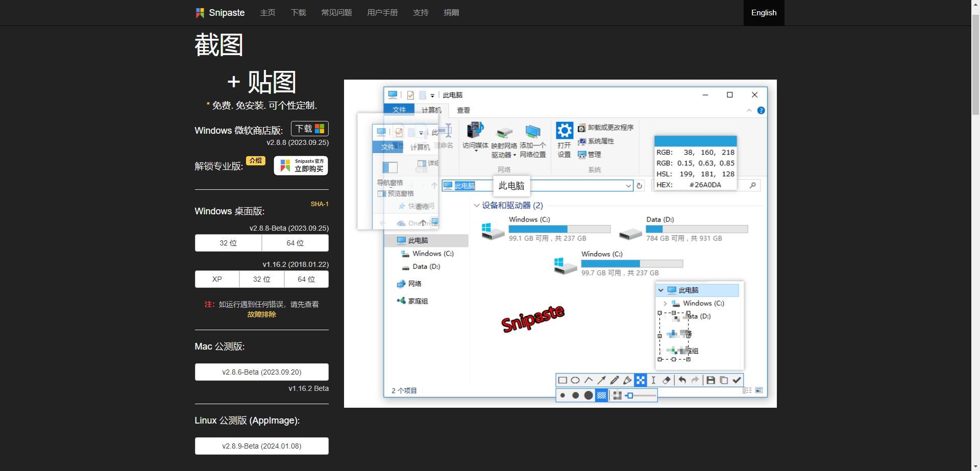Toggle the highlighted mosaic tool in the demo toolbar
This screenshot has width=980, height=471.
pyautogui.click(x=641, y=380)
